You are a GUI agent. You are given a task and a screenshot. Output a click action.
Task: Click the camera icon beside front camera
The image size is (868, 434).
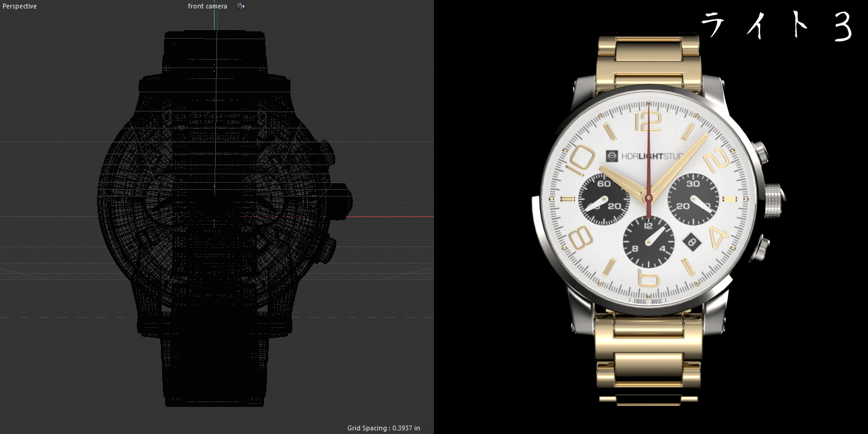pos(241,6)
